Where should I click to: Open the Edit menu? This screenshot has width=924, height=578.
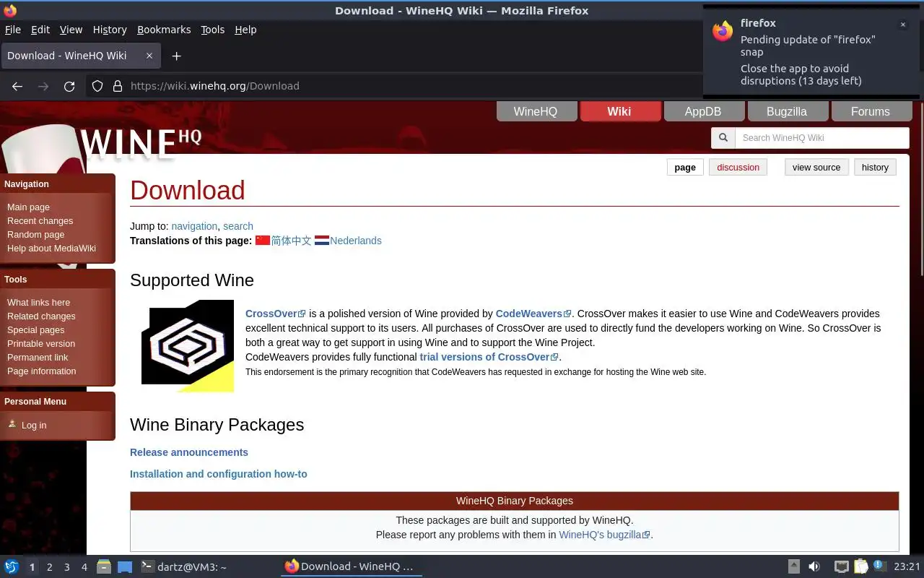[40, 30]
